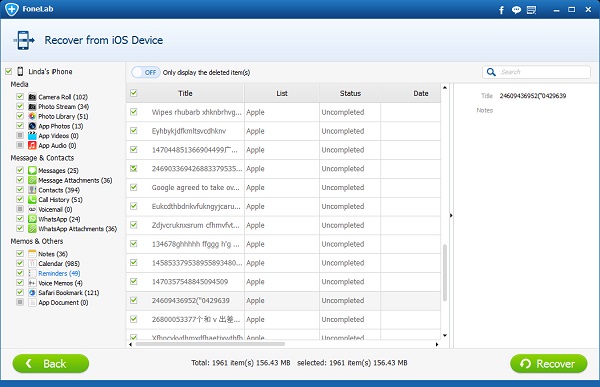Open the Notes (36) category
The width and height of the screenshot is (600, 387).
(53, 254)
